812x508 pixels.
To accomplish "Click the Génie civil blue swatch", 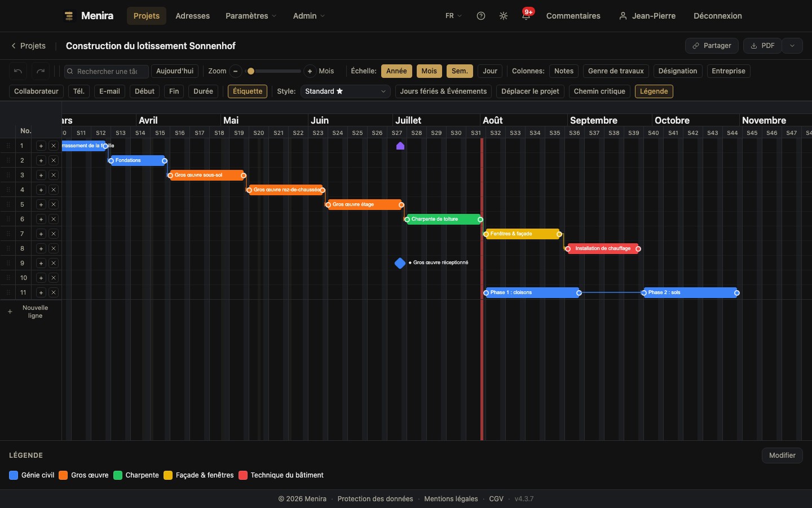I will (x=14, y=475).
